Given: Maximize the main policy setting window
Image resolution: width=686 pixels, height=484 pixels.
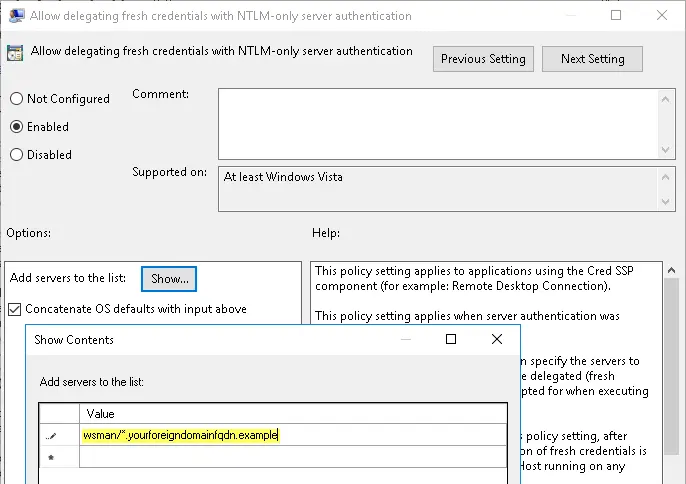Looking at the screenshot, I should 616,16.
